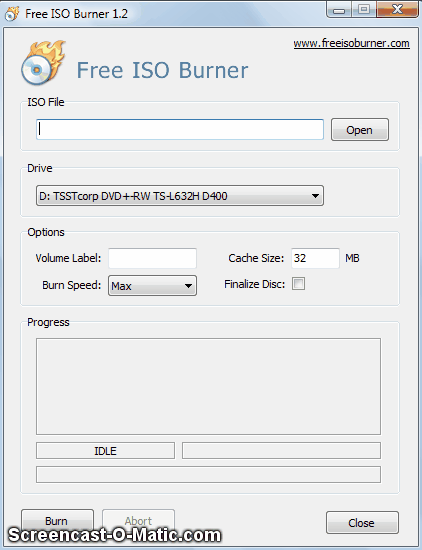422x550 pixels.
Task: Select the Cache Size input box
Action: 315,258
